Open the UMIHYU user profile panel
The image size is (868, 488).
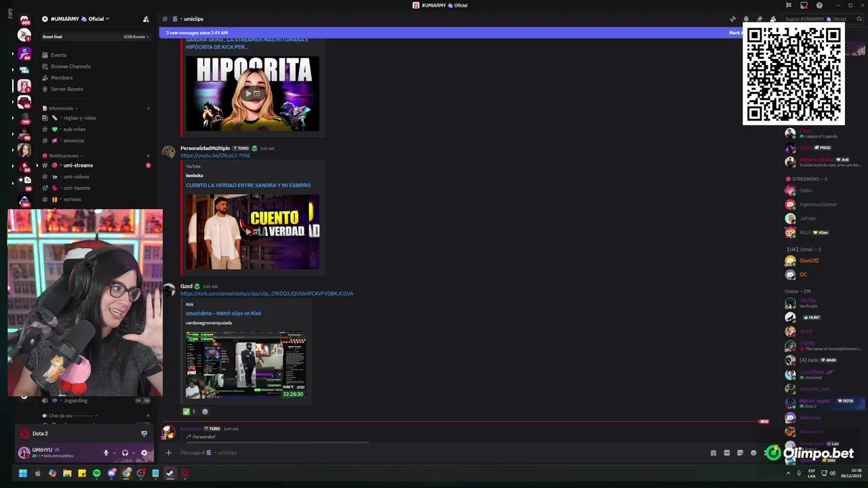pos(57,453)
